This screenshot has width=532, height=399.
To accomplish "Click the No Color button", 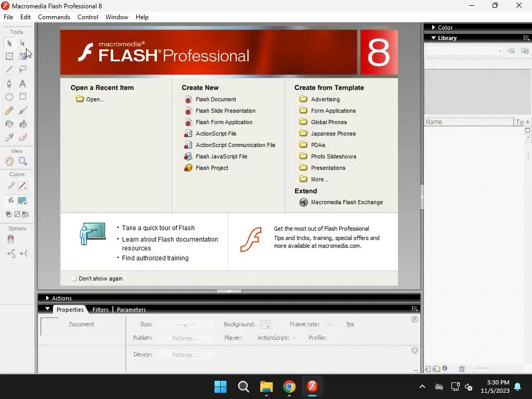I will click(17, 214).
